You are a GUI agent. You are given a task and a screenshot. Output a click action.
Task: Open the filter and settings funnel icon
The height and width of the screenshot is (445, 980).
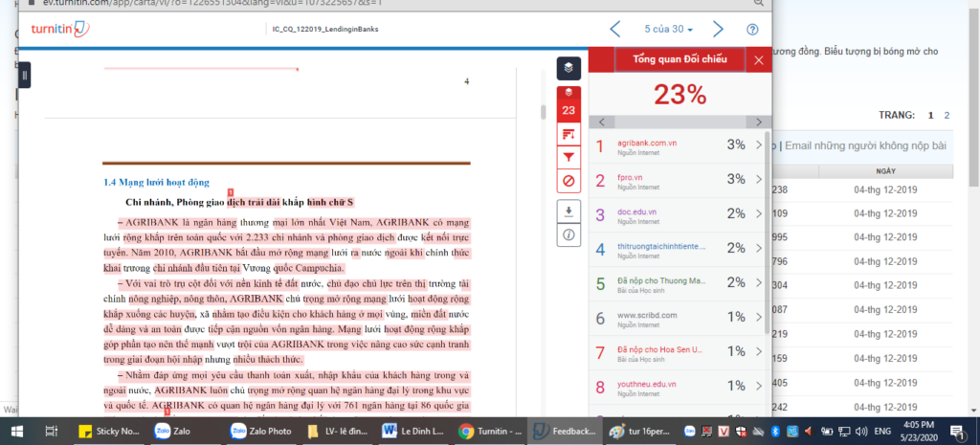click(568, 156)
